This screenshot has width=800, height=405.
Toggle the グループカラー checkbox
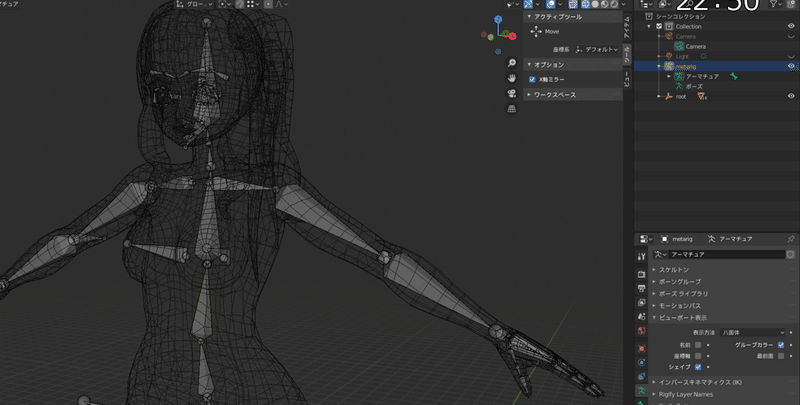tap(781, 345)
